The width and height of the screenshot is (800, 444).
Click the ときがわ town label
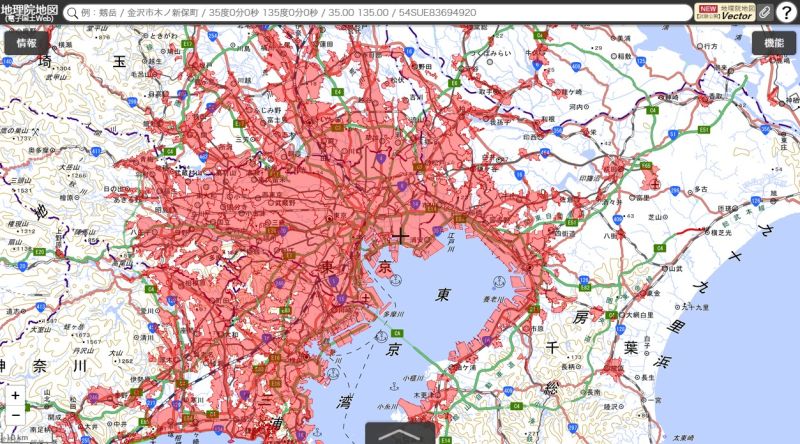coord(164,36)
